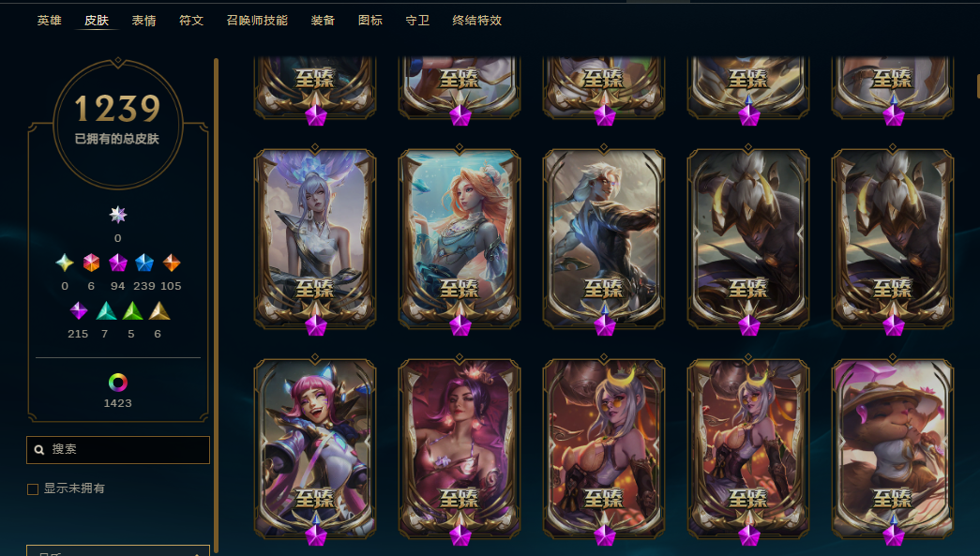Select the blue gem showing 239
The height and width of the screenshot is (556, 980).
pos(144,263)
